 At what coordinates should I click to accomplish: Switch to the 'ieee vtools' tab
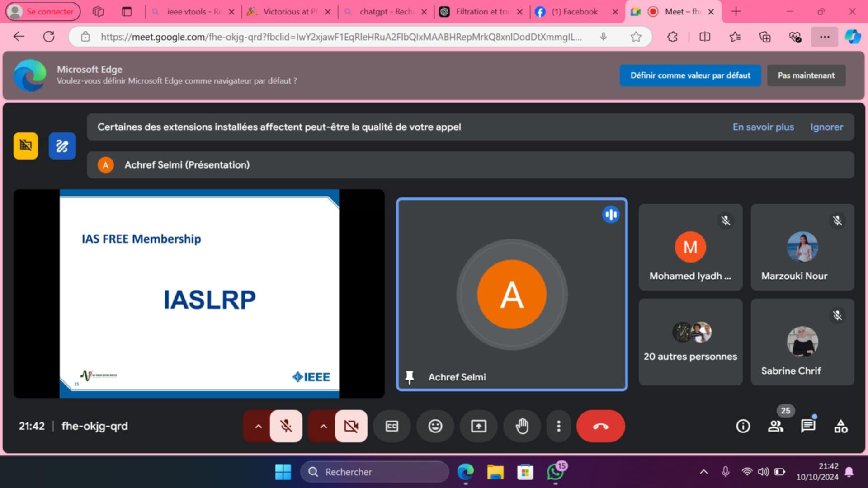coord(193,12)
